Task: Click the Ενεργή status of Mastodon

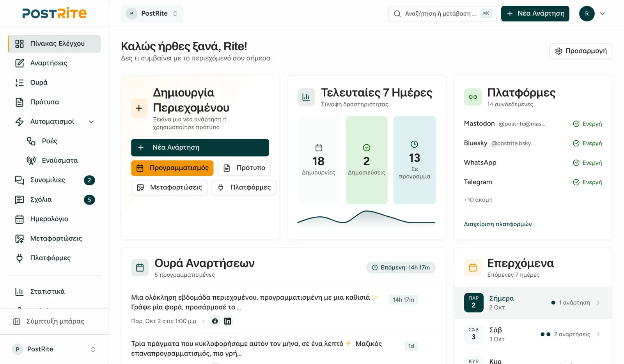Action: point(587,124)
